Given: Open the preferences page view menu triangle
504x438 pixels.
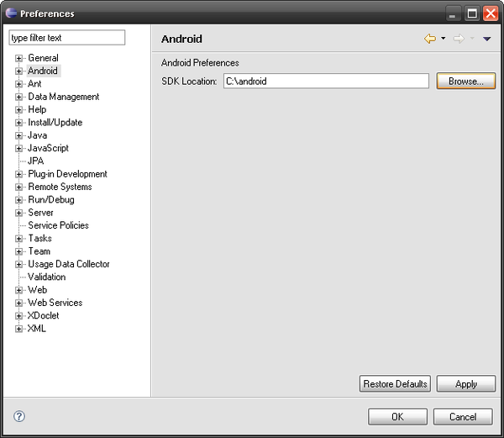Looking at the screenshot, I should coord(486,39).
